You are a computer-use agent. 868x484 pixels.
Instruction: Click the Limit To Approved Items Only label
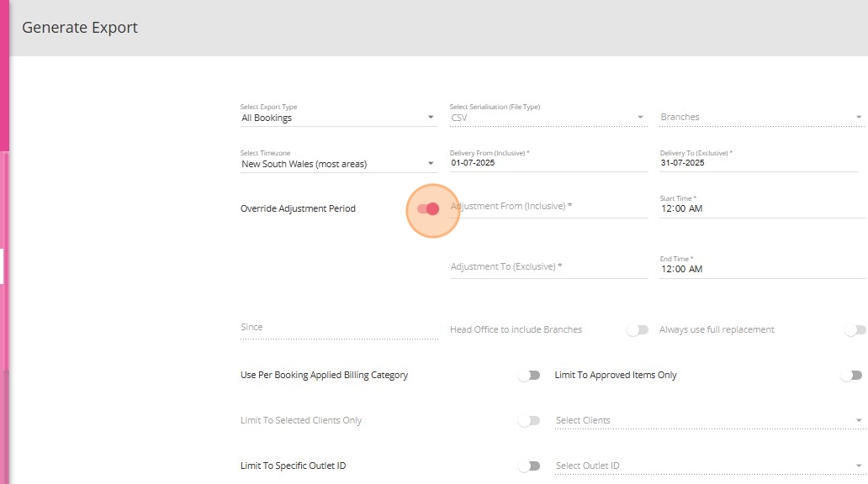[x=616, y=375]
